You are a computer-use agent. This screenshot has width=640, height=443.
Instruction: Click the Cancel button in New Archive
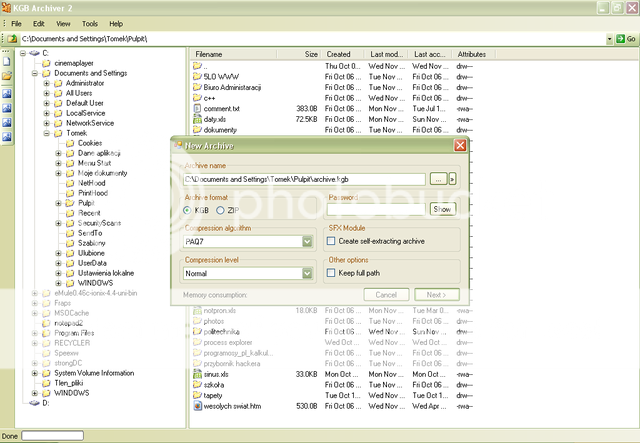(386, 295)
